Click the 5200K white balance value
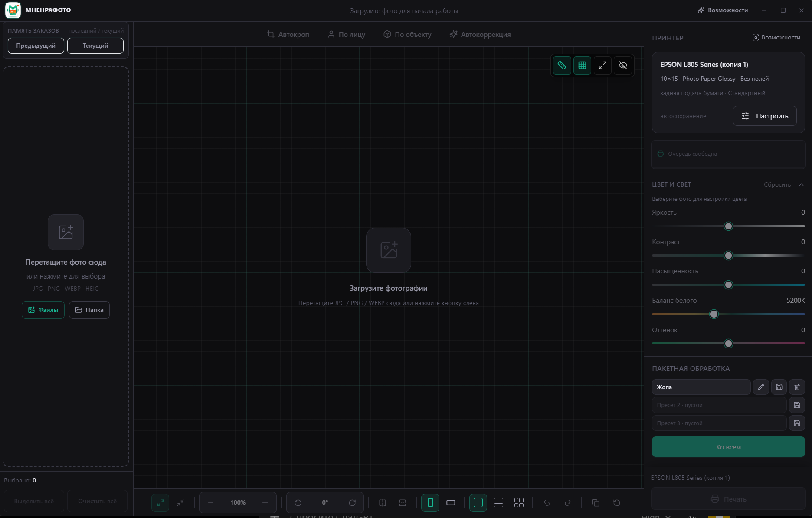Image resolution: width=812 pixels, height=518 pixels. click(796, 300)
